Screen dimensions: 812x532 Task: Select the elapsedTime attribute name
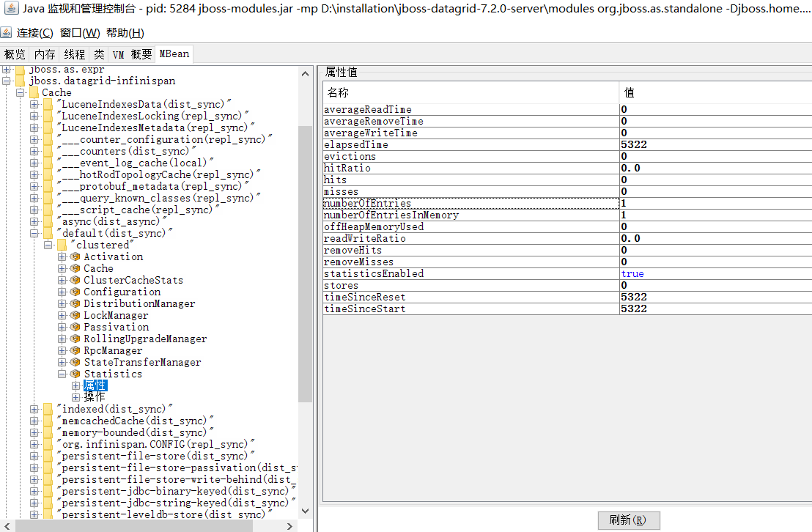[356, 144]
